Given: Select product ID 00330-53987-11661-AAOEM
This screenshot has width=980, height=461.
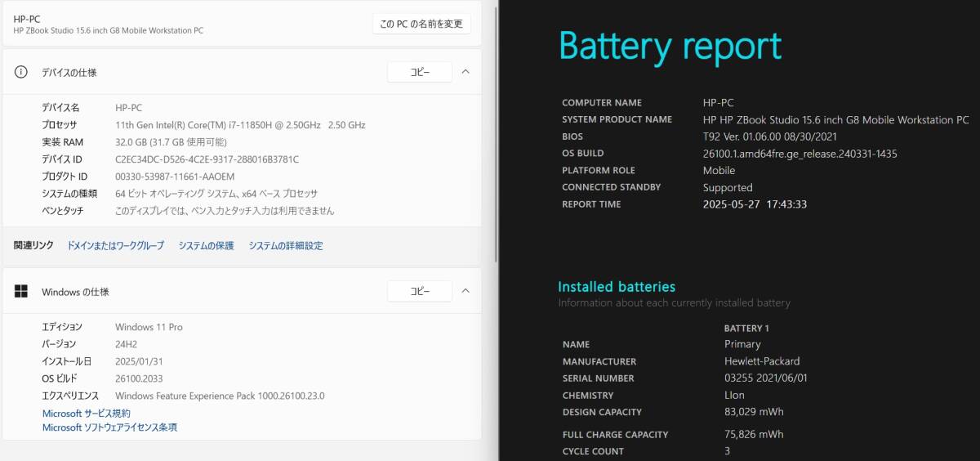Looking at the screenshot, I should coord(175,177).
